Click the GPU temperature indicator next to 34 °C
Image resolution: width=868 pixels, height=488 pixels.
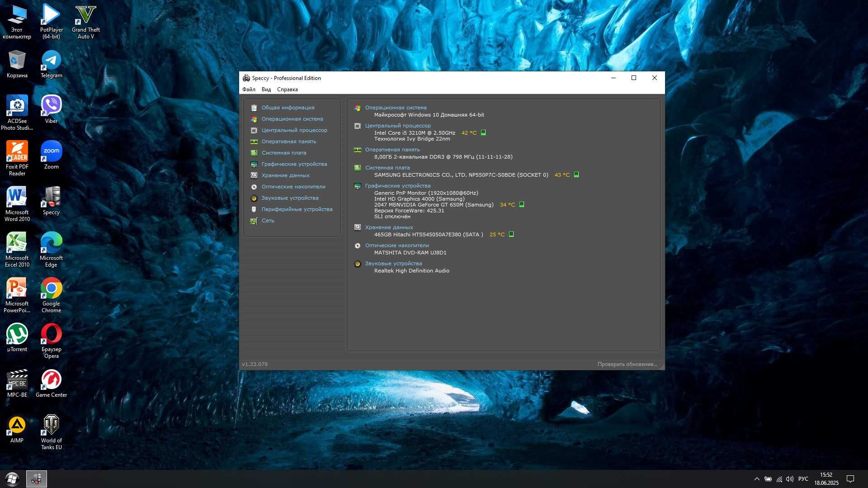(x=522, y=204)
